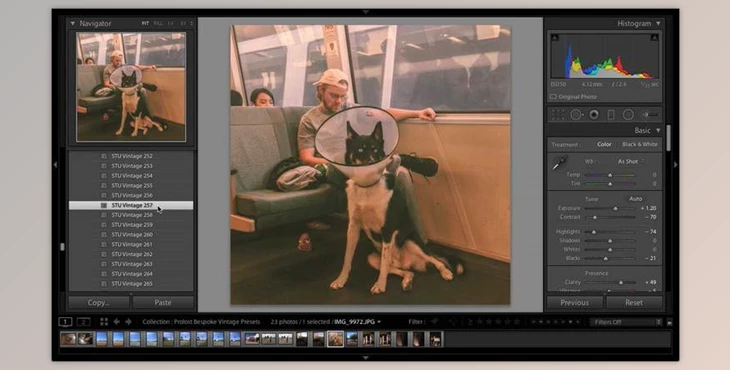Click the Reset button
The width and height of the screenshot is (730, 370).
coord(634,303)
